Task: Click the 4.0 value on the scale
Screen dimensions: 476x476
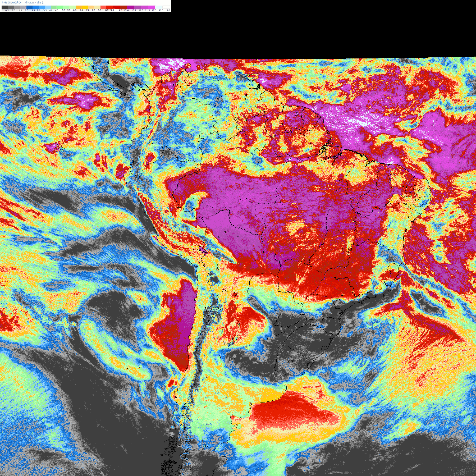Action: coord(51,10)
